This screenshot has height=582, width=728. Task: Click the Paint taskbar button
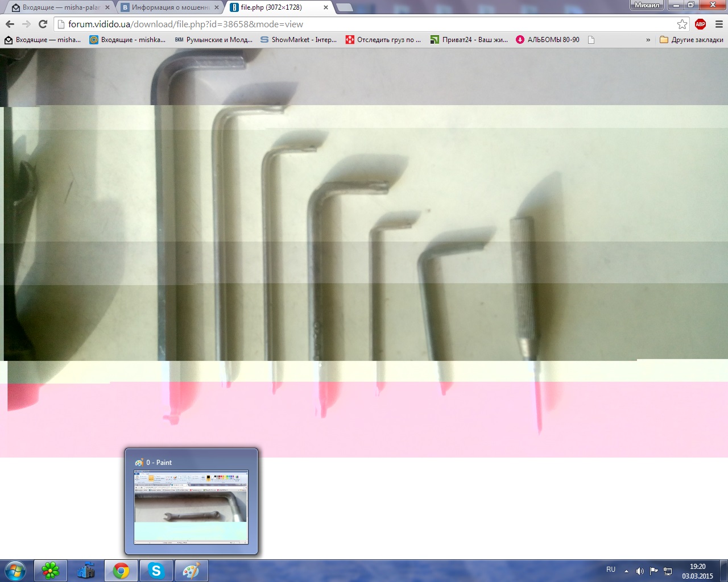point(191,571)
